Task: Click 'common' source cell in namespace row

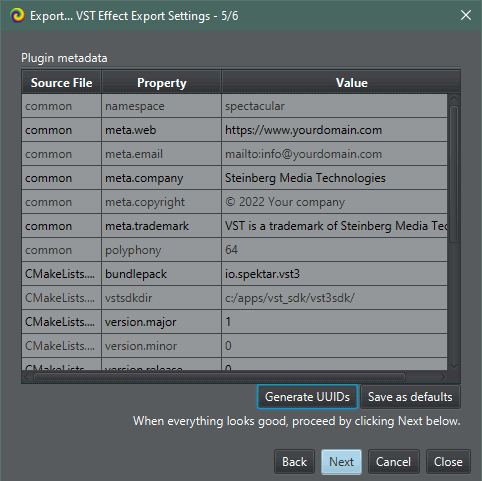Action: coord(62,106)
